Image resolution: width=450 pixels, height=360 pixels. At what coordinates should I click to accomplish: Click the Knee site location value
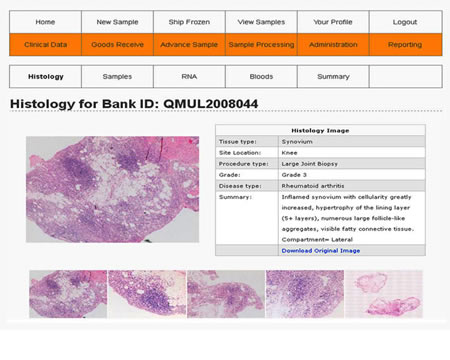(289, 153)
